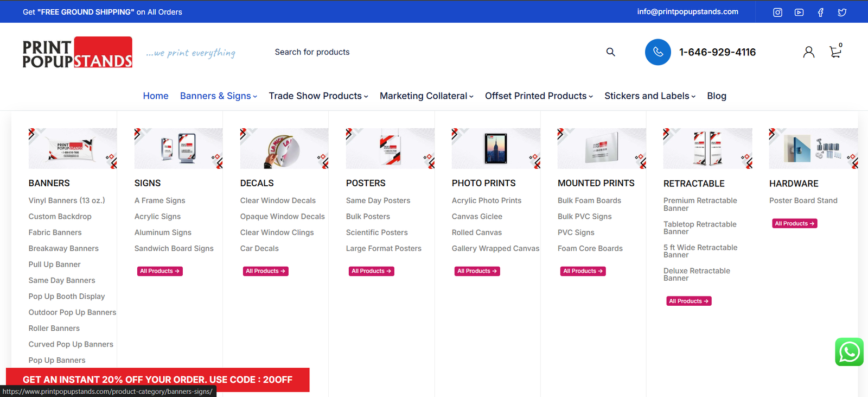Open the YouTube channel icon
Screen dimensions: 868x397
(x=799, y=12)
